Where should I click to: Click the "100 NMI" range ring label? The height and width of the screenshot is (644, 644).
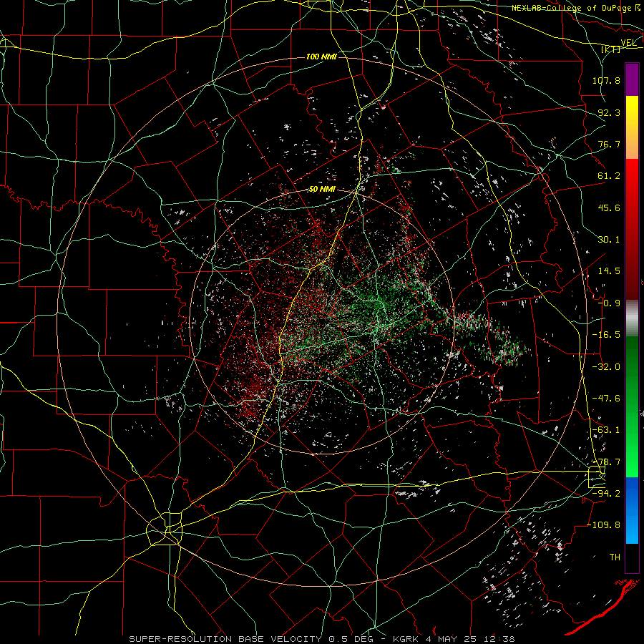click(x=321, y=57)
